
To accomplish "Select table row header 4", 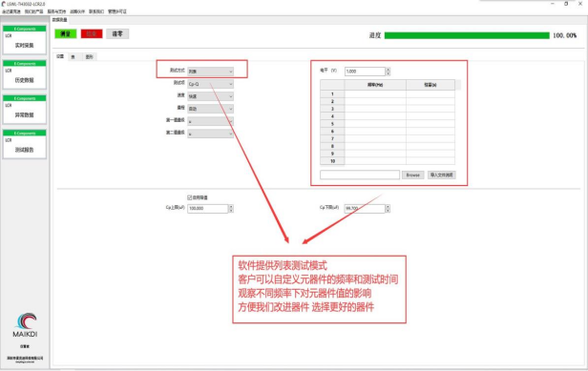I will tap(332, 116).
